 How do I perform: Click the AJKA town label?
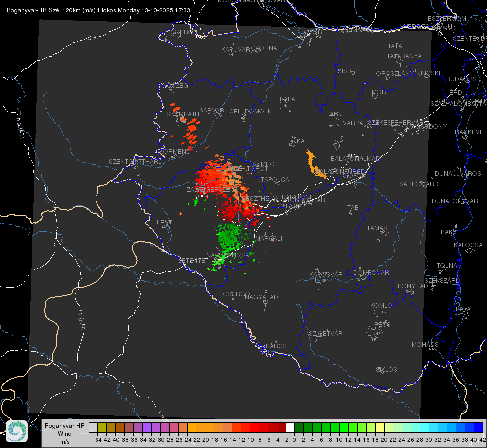pyautogui.click(x=297, y=141)
